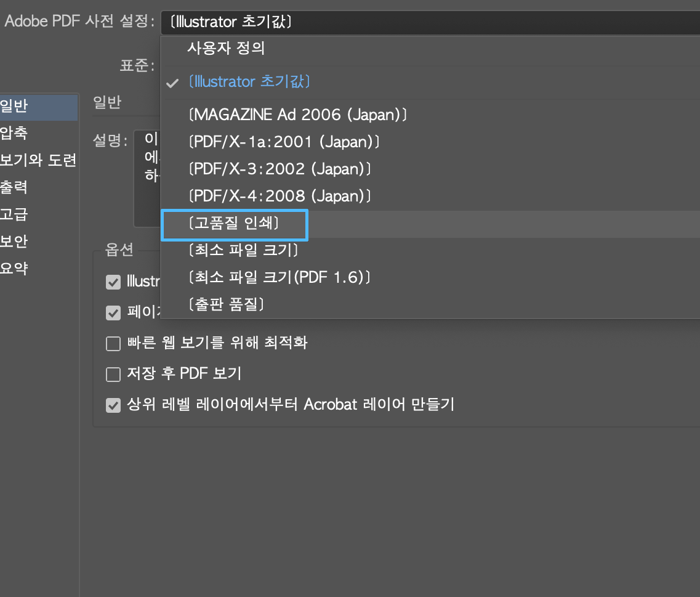This screenshot has width=700, height=597.
Task: Select [최소 파일 크기(PDF 1.6)] preset
Action: click(x=430, y=278)
